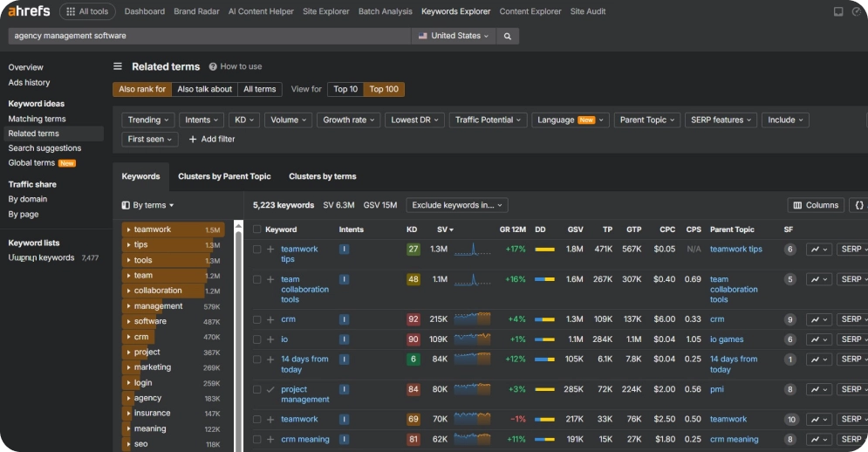This screenshot has width=868, height=452.
Task: Add io keyword with plus icon
Action: (270, 339)
